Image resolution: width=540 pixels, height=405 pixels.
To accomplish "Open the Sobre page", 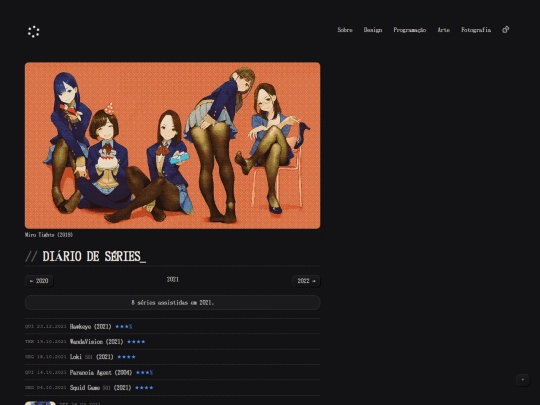I will coord(345,30).
